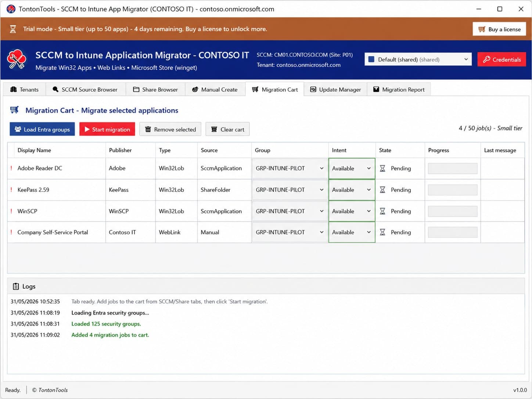The height and width of the screenshot is (399, 532).
Task: Click the v1.0.0 version label
Action: click(x=520, y=390)
